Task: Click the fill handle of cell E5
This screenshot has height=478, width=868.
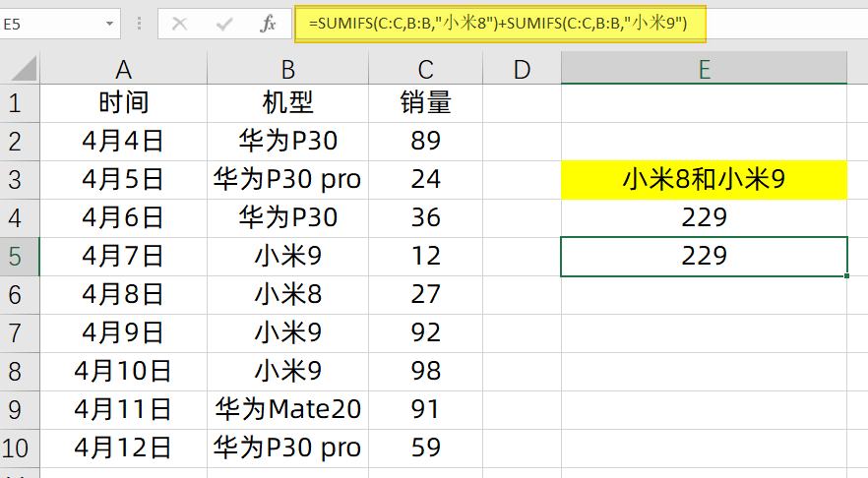Action: [x=847, y=275]
